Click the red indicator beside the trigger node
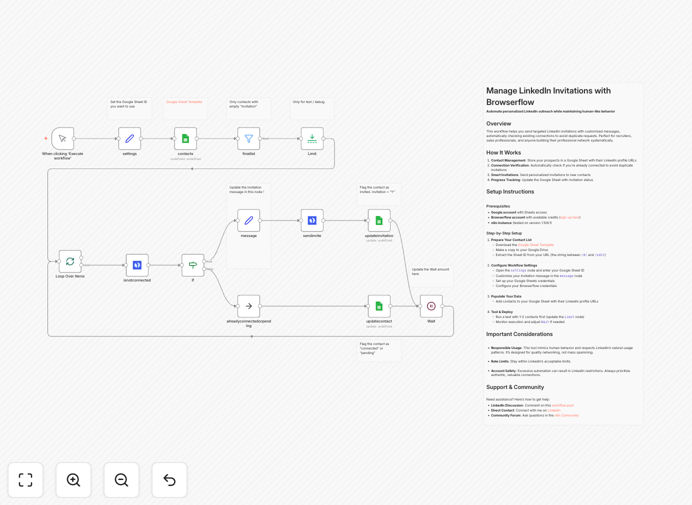Viewport: 692px width, 505px height. 45,139
